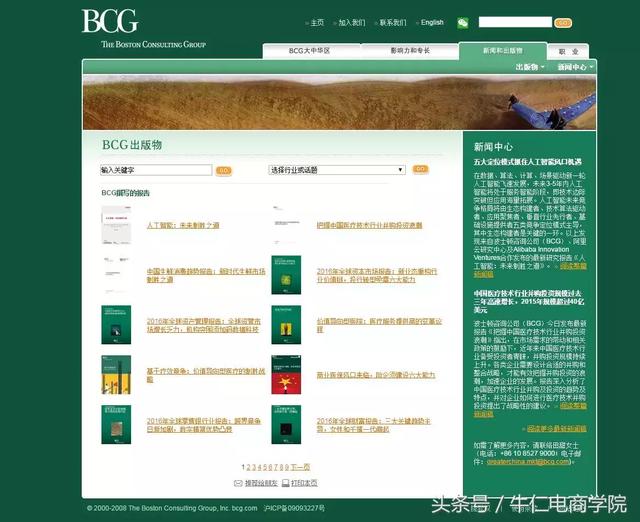Click the 打印本页 link
The height and width of the screenshot is (522, 640).
click(304, 483)
